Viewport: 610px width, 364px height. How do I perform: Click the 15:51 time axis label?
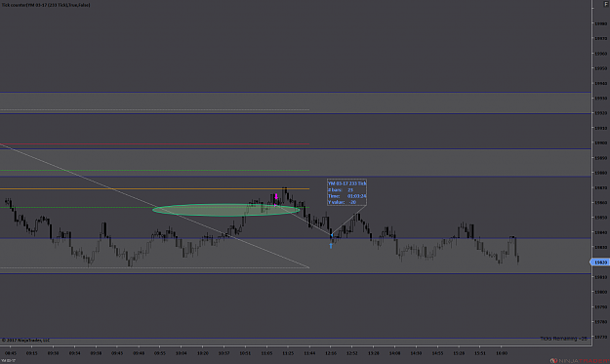479,353
